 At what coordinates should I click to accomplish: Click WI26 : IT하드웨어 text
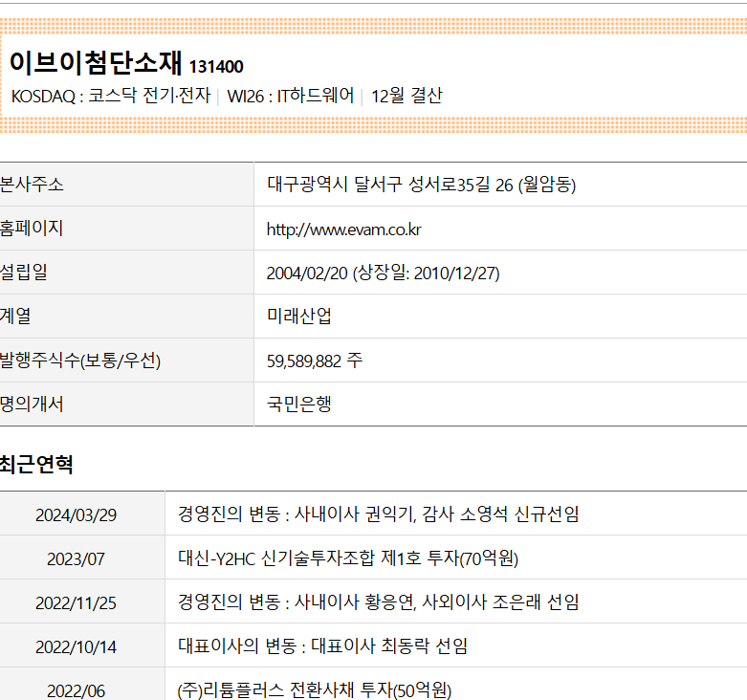pyautogui.click(x=291, y=96)
